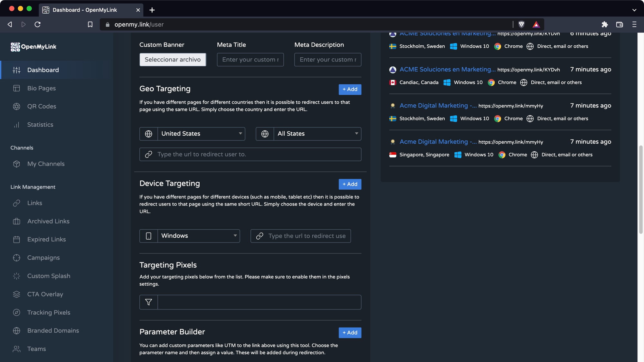
Task: Click link icon in device URL field
Action: click(x=260, y=236)
